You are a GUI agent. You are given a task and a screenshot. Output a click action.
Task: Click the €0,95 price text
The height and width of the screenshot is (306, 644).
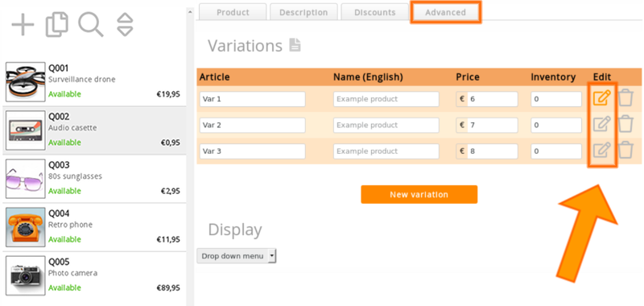tap(171, 143)
